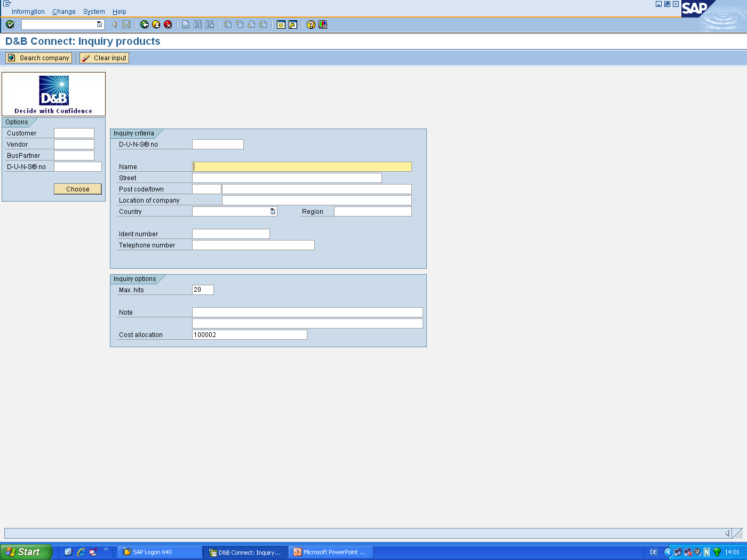Click the Find binoculars icon
Viewport: 747px width, 560px height.
pyautogui.click(x=197, y=25)
